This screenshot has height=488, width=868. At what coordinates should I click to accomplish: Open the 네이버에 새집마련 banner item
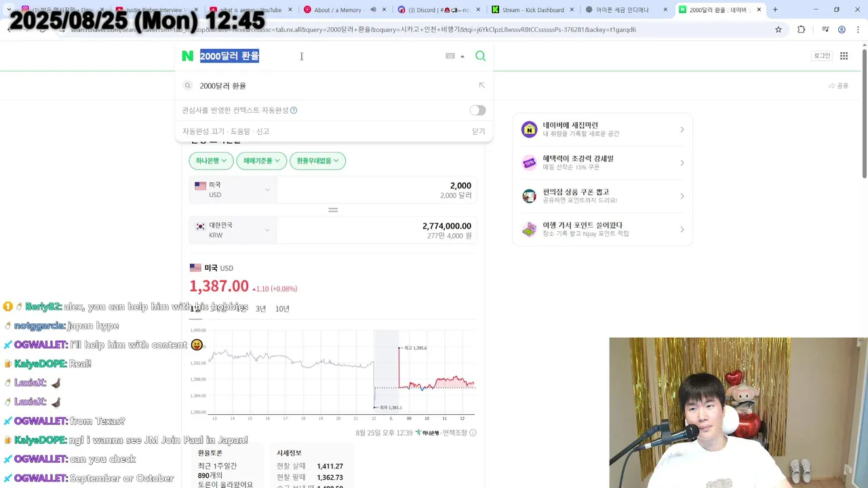tap(602, 129)
